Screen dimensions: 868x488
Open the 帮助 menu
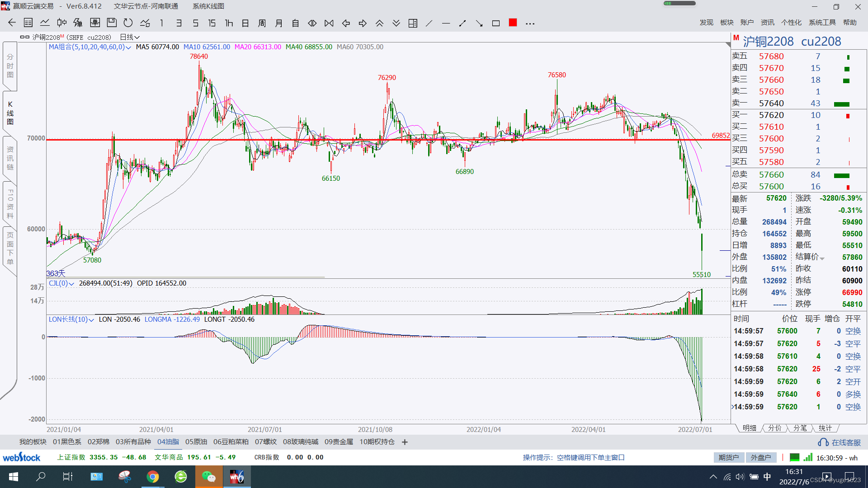[849, 23]
